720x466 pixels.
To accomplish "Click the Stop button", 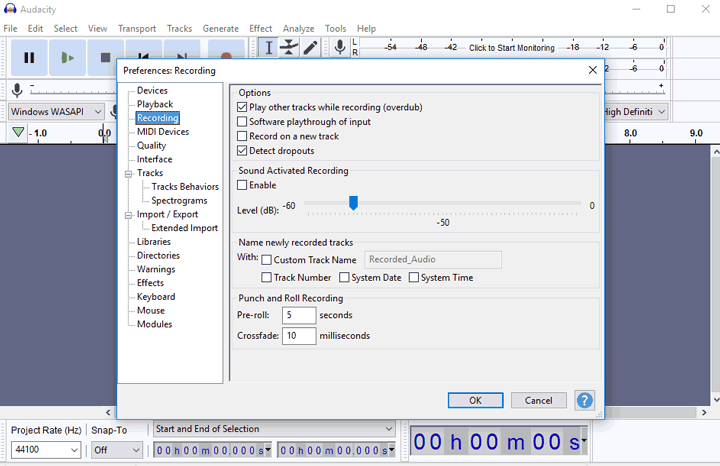I will (105, 58).
